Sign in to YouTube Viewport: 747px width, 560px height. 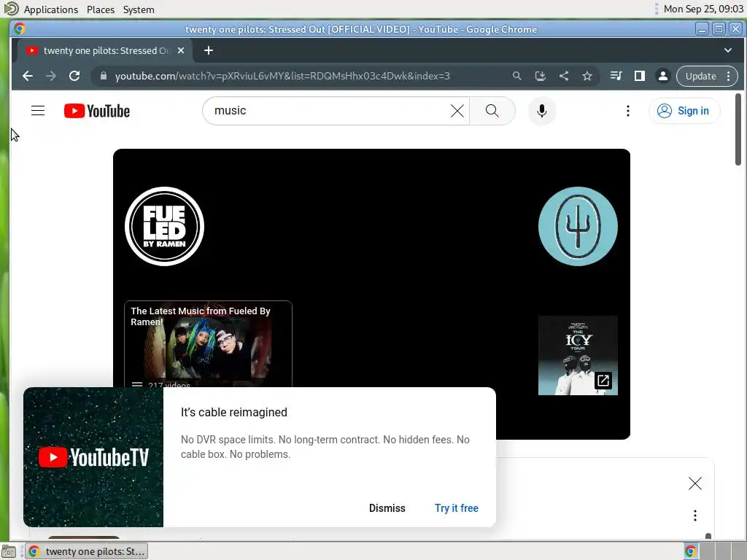684,111
